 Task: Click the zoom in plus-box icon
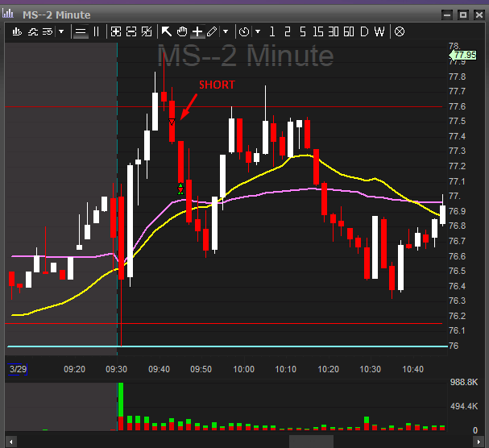click(x=116, y=31)
